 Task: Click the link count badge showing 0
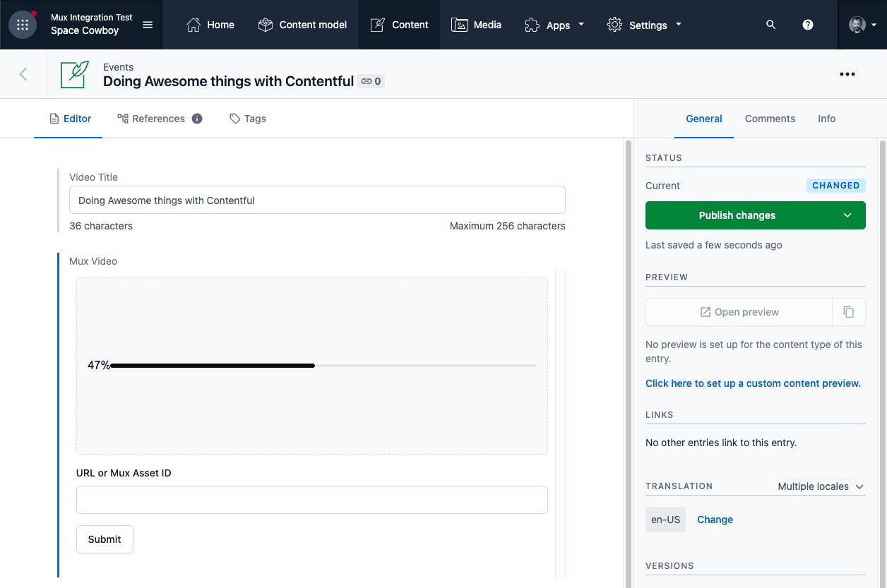tap(371, 81)
